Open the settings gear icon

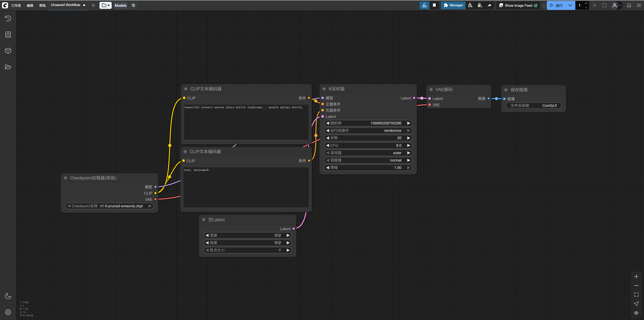pos(8,312)
